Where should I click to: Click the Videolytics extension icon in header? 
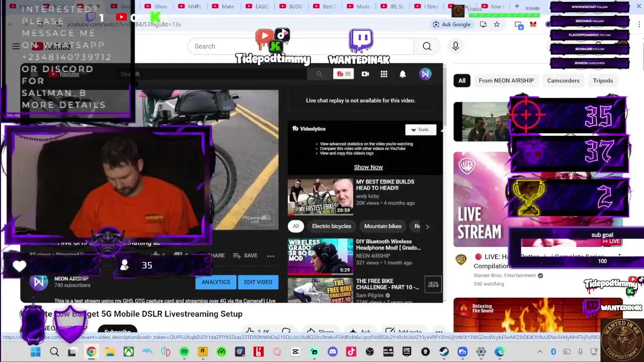pyautogui.click(x=344, y=74)
